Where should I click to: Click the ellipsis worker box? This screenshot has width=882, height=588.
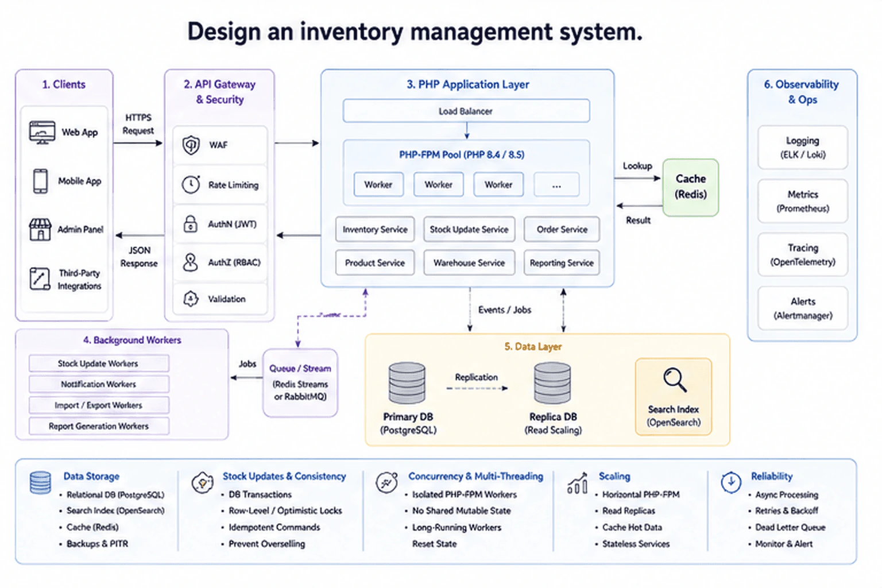556,185
